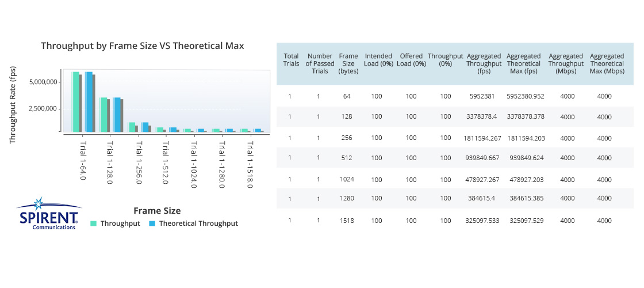Click the Trial 1-1024.0 axis label

click(x=194, y=165)
